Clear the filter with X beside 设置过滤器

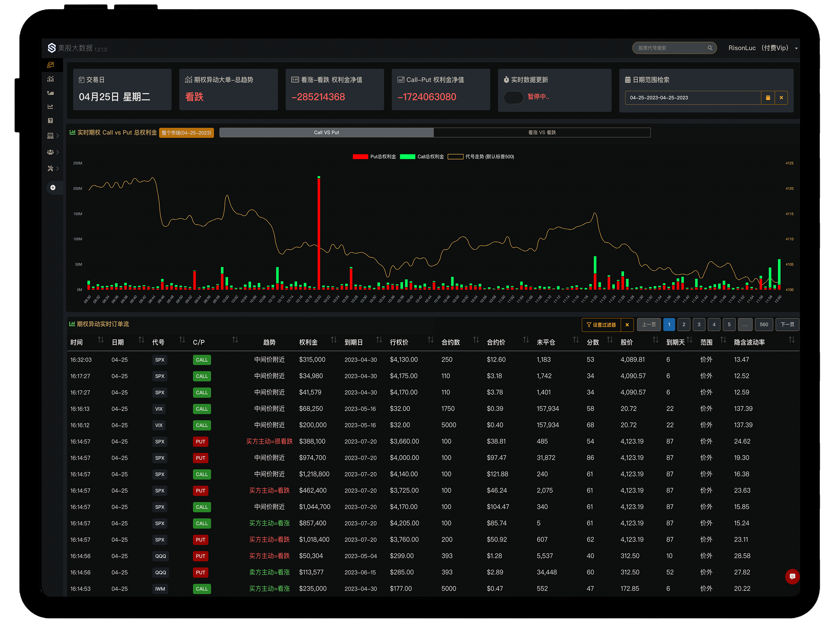[x=627, y=325]
